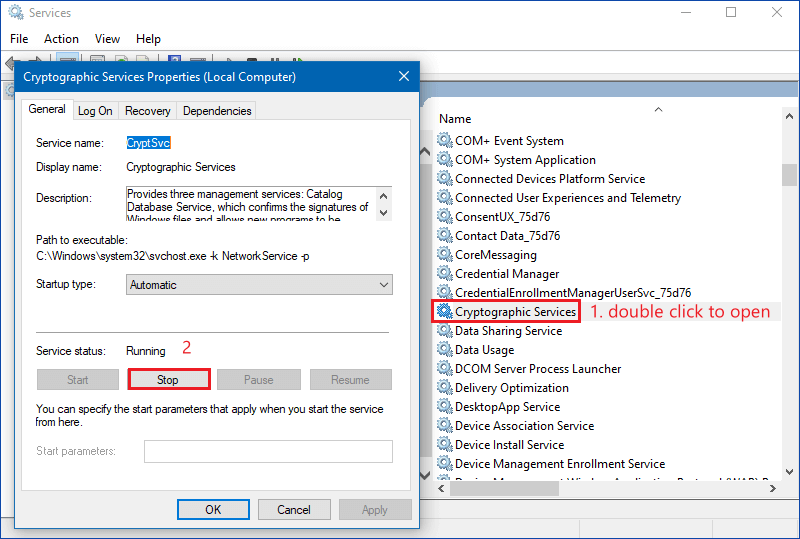The image size is (800, 539).
Task: Close the Cryptographic Services Properties dialog
Action: 404,77
